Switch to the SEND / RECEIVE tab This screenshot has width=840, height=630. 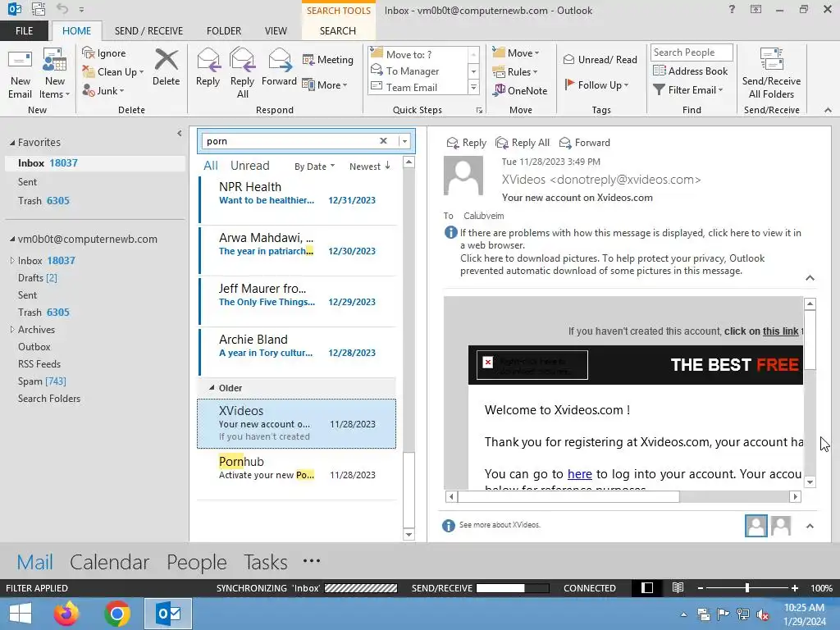pos(148,30)
